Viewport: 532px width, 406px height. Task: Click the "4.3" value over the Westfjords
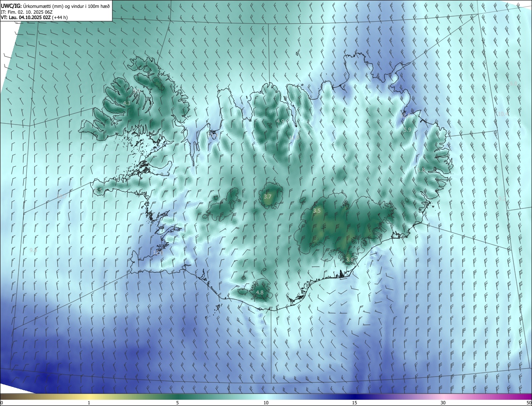pos(127,103)
